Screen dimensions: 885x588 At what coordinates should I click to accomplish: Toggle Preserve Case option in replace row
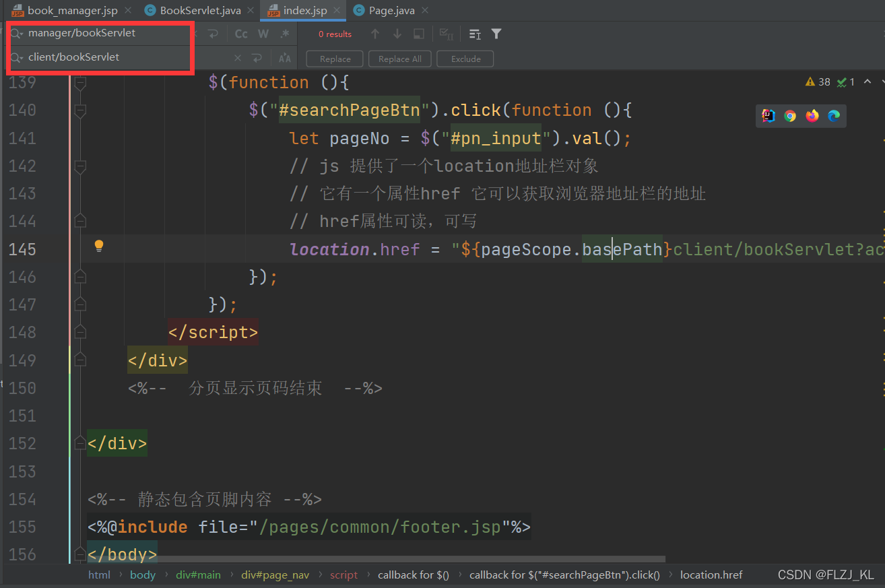coord(285,58)
